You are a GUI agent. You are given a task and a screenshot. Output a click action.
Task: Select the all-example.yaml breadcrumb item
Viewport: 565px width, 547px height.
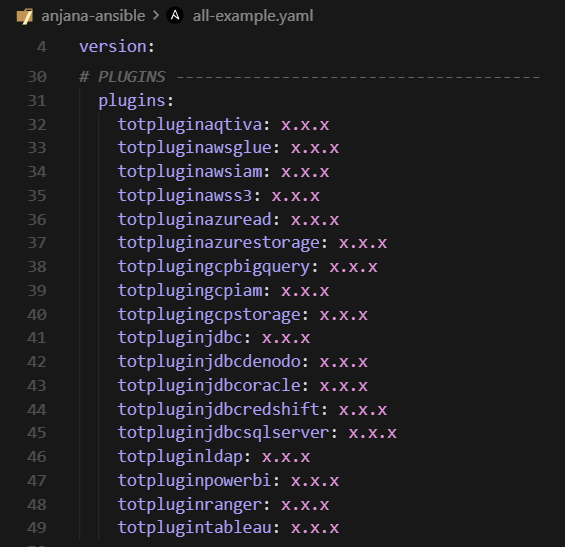[253, 16]
